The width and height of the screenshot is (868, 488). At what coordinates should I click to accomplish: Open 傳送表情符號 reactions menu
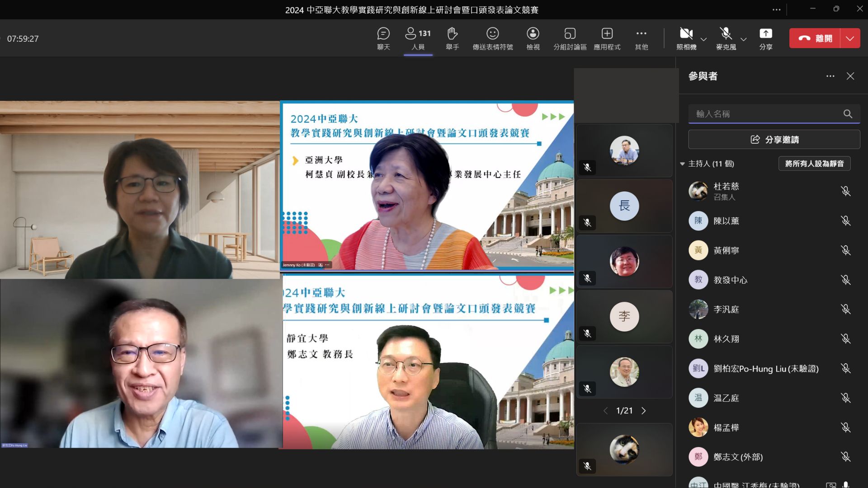tap(492, 38)
